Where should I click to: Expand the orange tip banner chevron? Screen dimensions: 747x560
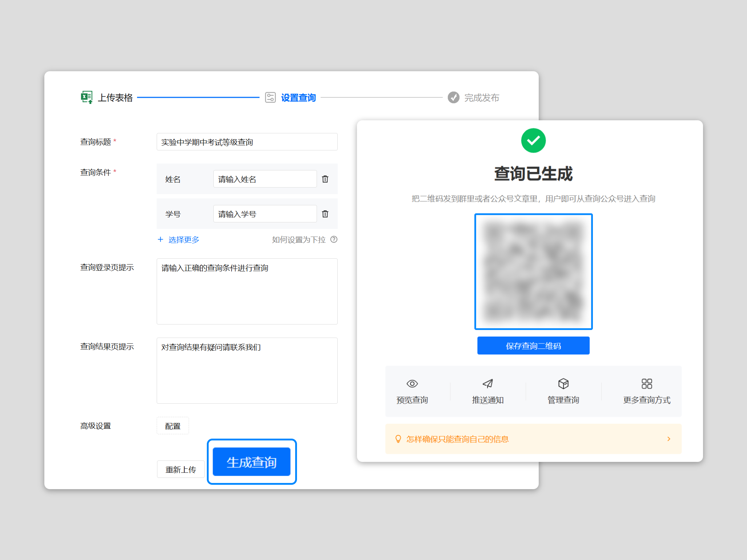pyautogui.click(x=669, y=439)
